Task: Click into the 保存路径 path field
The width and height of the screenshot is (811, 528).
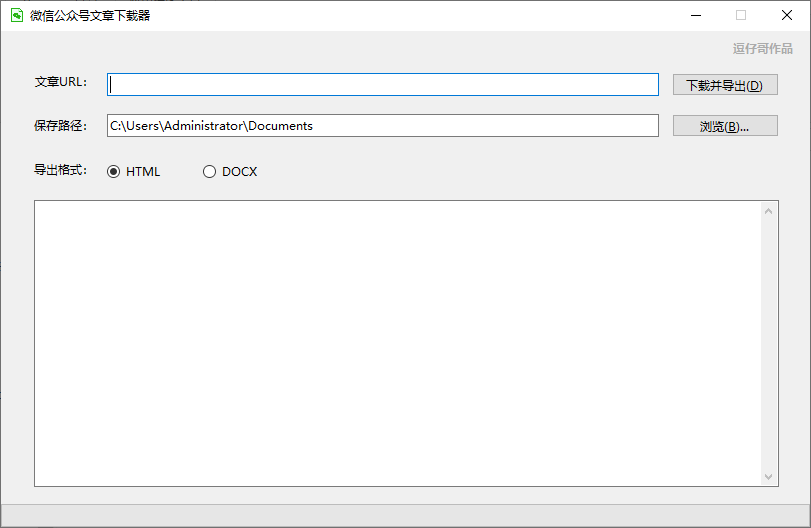Action: click(x=383, y=126)
